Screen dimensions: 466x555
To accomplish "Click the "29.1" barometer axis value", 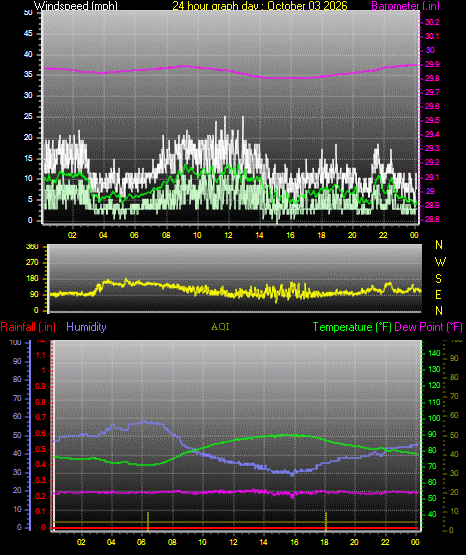I will 432,177.
